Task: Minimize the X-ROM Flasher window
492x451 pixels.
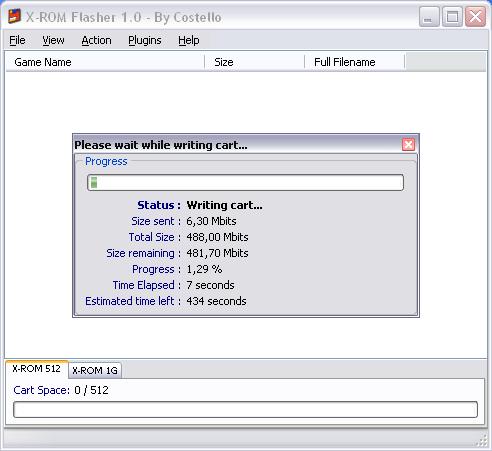Action: tap(429, 17)
